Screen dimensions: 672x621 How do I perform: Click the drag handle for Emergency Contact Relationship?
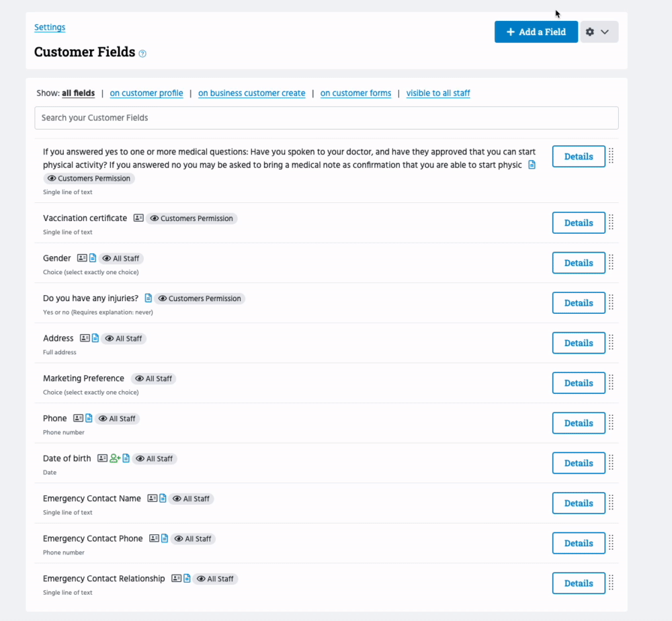click(611, 583)
